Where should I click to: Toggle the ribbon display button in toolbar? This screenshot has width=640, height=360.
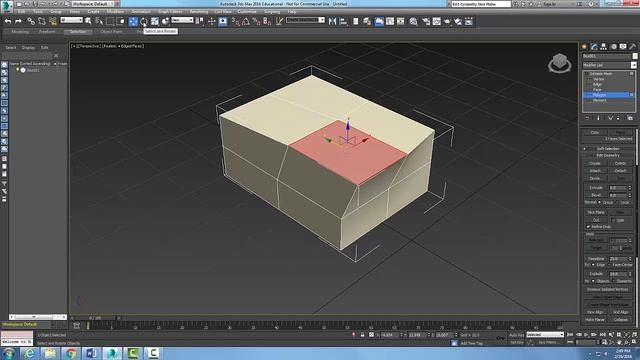(x=379, y=21)
